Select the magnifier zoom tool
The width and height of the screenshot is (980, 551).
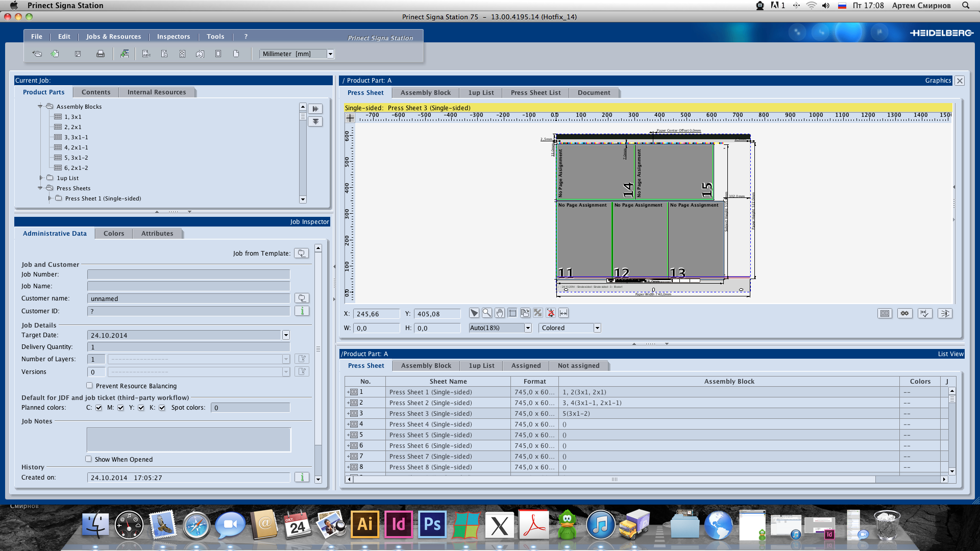coord(487,313)
